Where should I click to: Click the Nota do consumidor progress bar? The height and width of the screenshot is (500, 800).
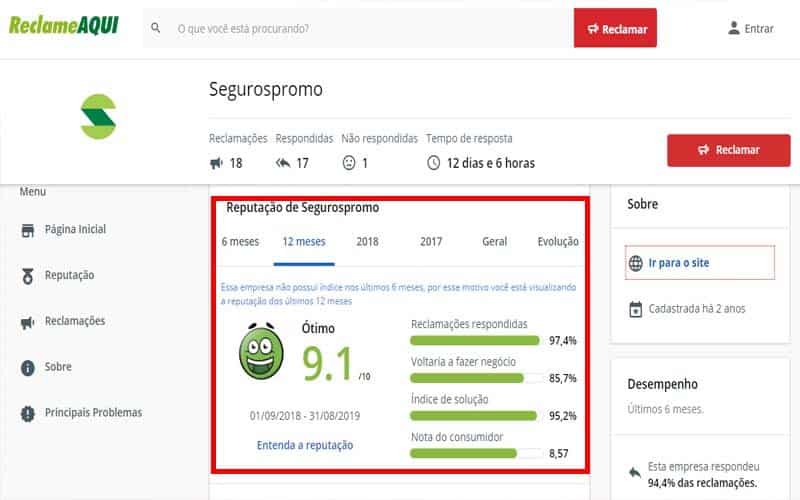click(475, 454)
